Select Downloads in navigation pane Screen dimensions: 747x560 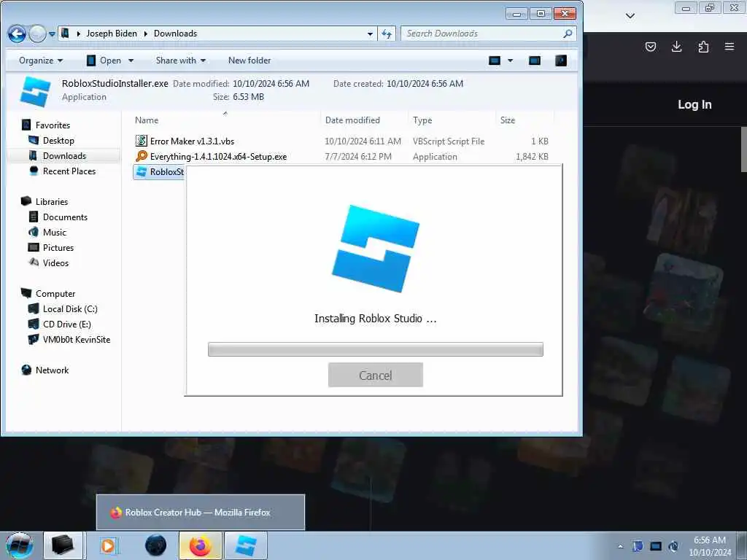point(64,156)
